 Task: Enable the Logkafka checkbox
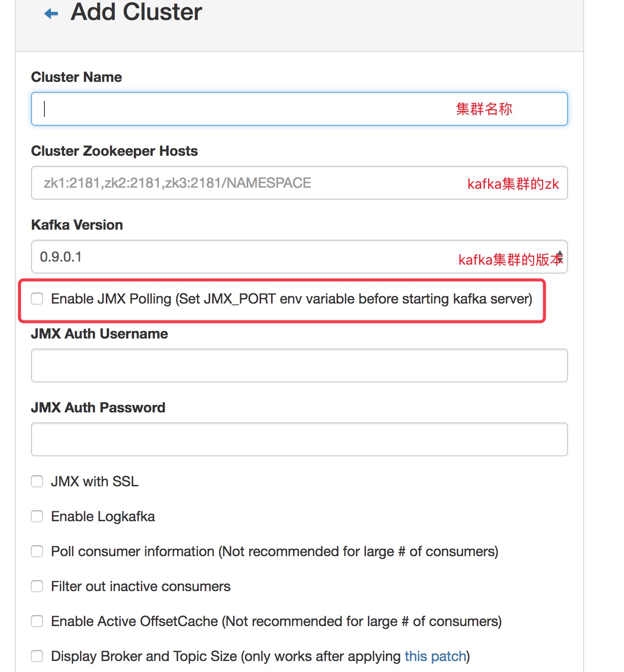[x=37, y=516]
